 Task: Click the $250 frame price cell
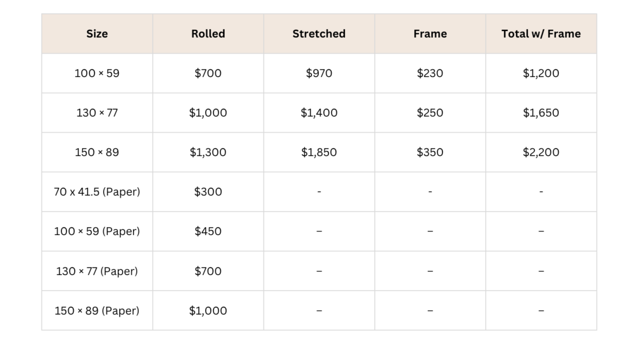pyautogui.click(x=430, y=113)
